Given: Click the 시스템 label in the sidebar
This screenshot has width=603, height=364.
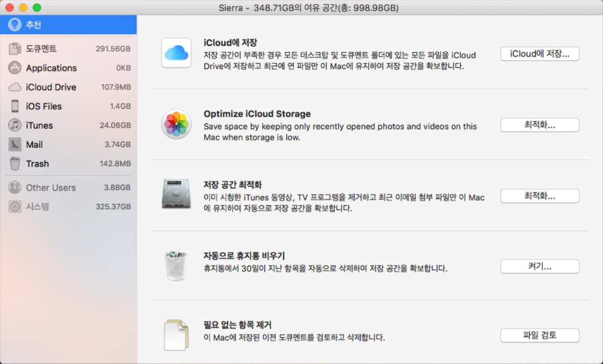Looking at the screenshot, I should [x=37, y=207].
